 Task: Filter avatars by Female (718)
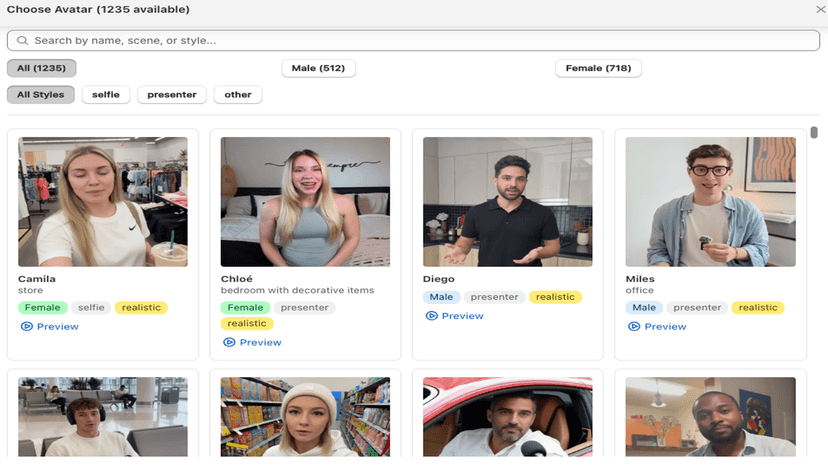tap(598, 68)
